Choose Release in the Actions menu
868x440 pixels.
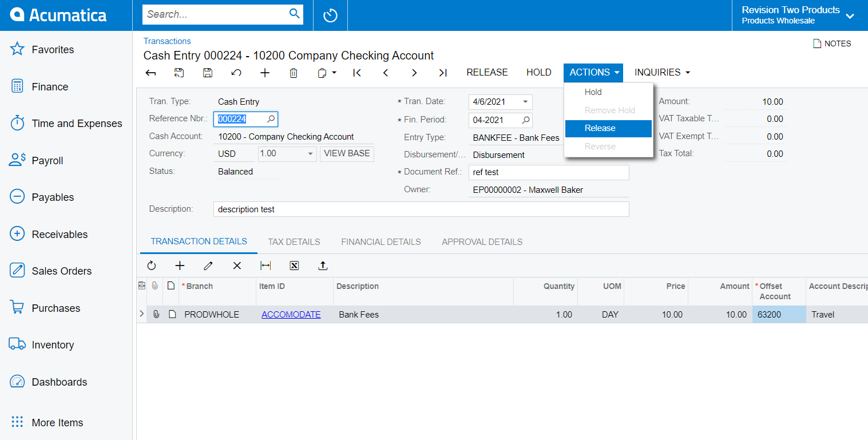(x=608, y=128)
